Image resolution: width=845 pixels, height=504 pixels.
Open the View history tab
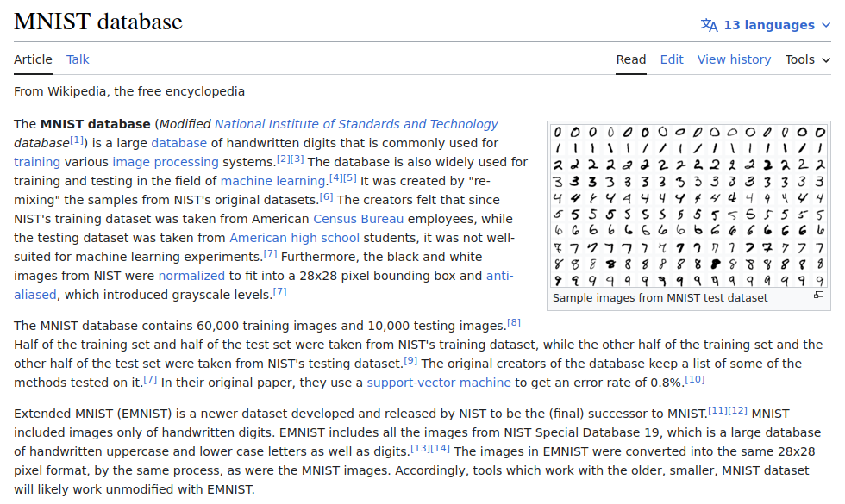(734, 59)
